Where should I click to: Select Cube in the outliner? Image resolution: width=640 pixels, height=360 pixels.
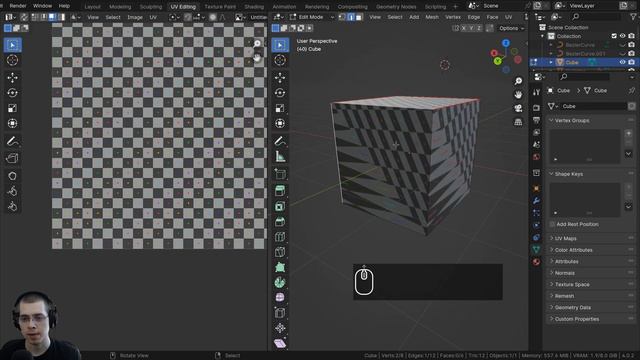[572, 62]
